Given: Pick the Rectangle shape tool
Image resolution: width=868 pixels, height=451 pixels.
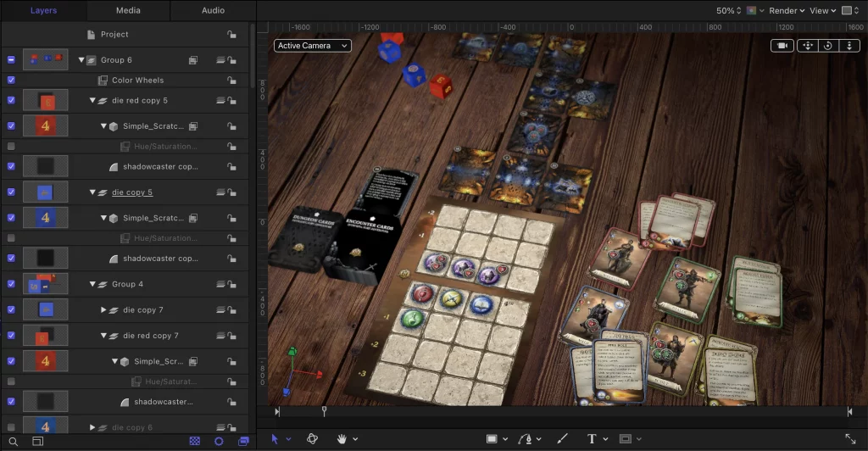Looking at the screenshot, I should click(492, 439).
